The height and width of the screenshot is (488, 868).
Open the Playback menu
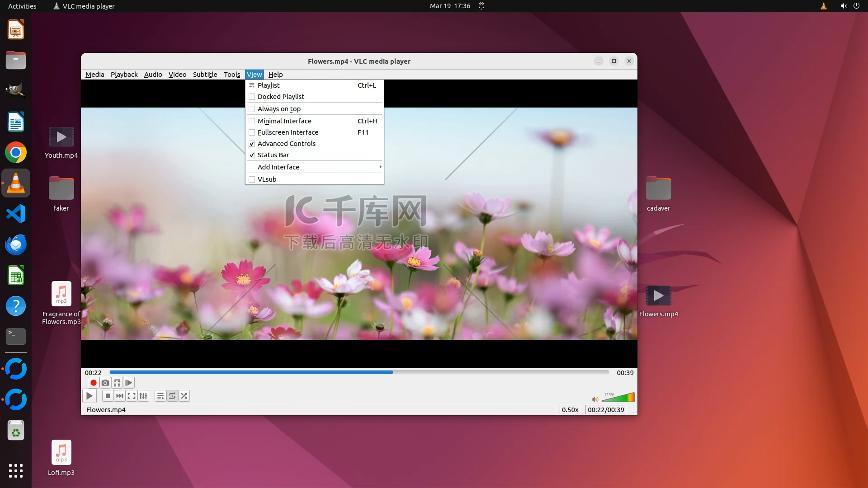pyautogui.click(x=124, y=75)
